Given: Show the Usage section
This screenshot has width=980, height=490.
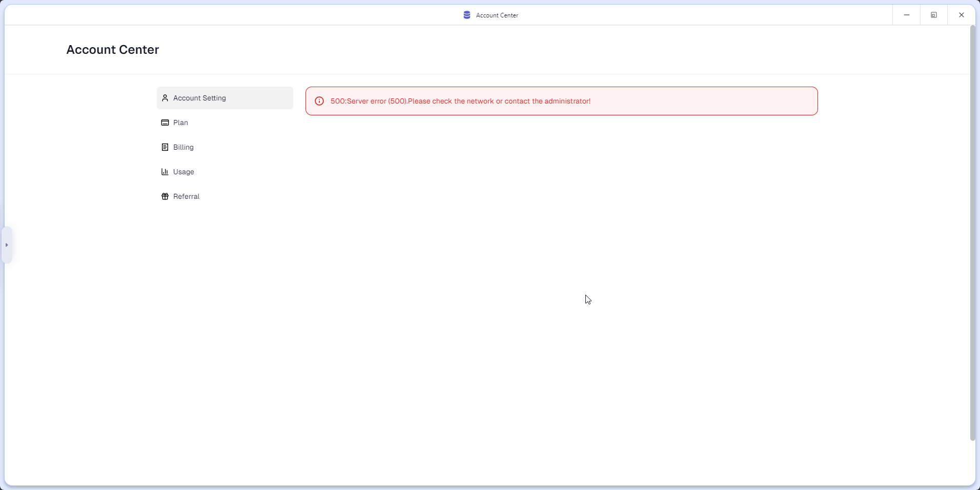Looking at the screenshot, I should click(x=183, y=172).
